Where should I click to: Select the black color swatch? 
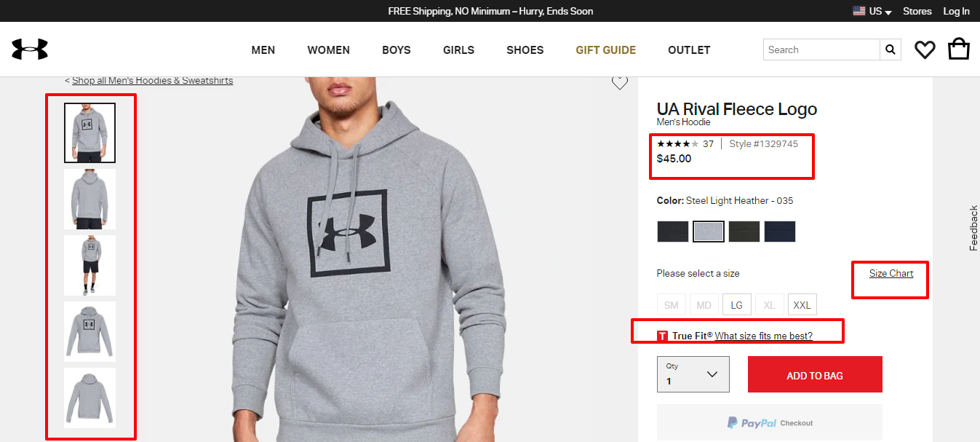point(672,232)
